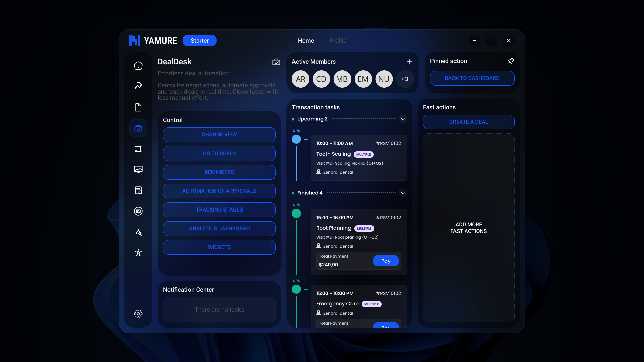Switch to the Profile tab
This screenshot has width=644, height=362.
tap(338, 40)
